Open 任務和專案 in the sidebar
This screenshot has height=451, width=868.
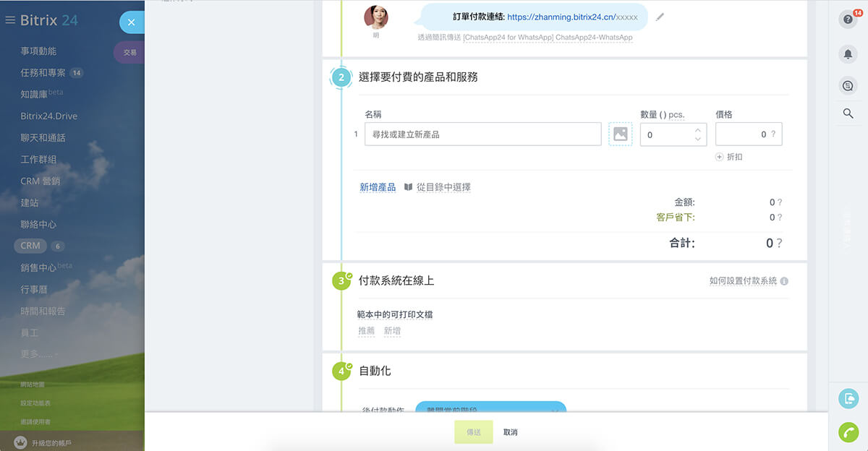[43, 72]
